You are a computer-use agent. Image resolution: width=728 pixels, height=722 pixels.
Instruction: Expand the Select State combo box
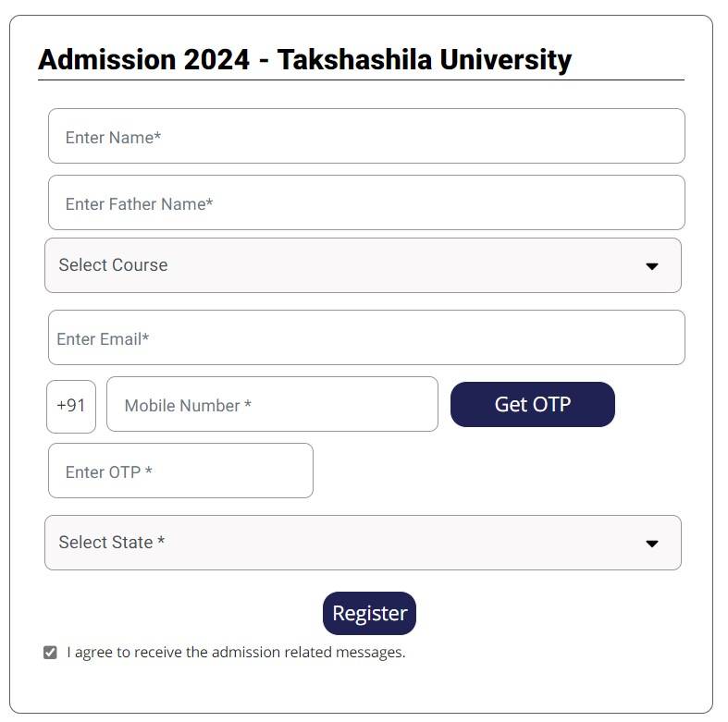coord(363,543)
